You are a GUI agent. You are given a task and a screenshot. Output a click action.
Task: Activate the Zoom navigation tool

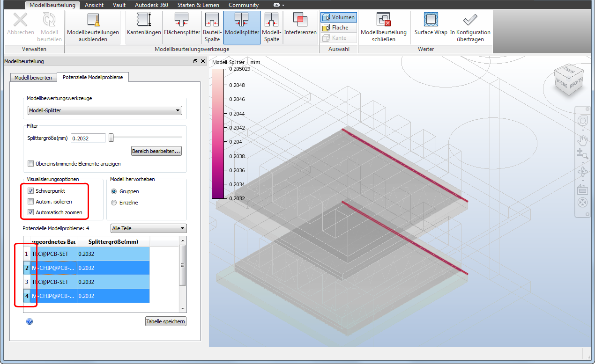click(583, 154)
